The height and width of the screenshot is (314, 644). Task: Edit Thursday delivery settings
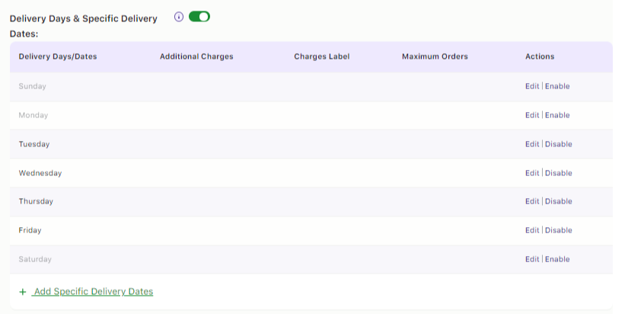[x=532, y=201]
